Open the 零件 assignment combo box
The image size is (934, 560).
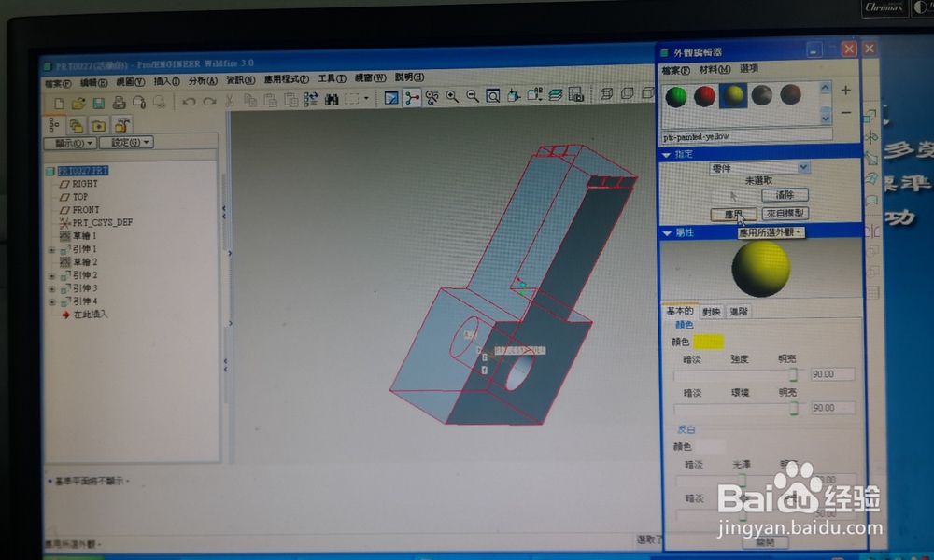[x=759, y=168]
